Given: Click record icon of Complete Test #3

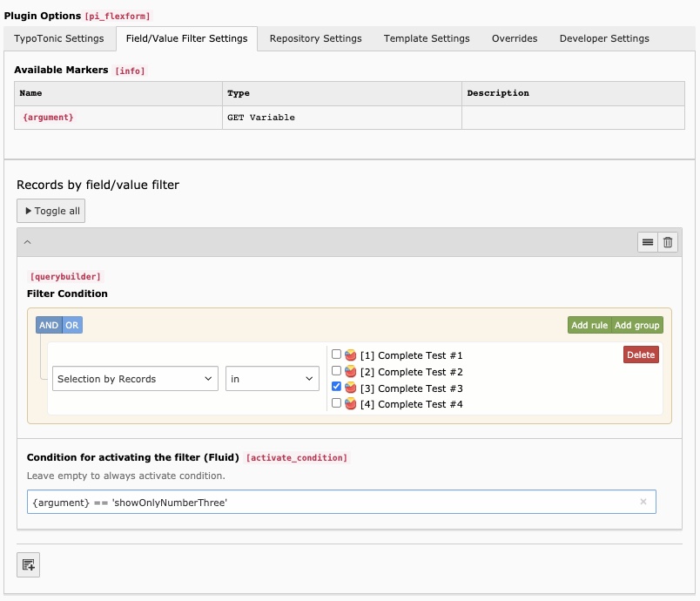Looking at the screenshot, I should pyautogui.click(x=351, y=388).
